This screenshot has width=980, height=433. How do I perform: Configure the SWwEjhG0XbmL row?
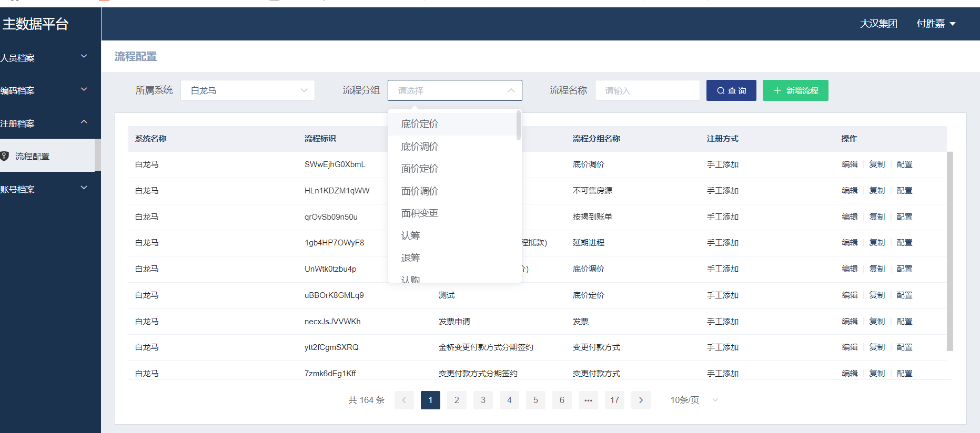[904, 164]
